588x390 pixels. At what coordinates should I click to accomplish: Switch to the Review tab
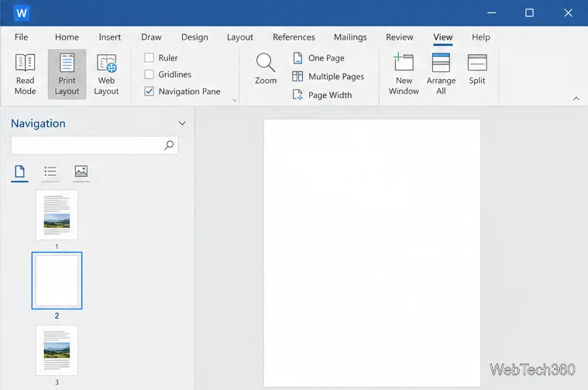click(x=400, y=37)
